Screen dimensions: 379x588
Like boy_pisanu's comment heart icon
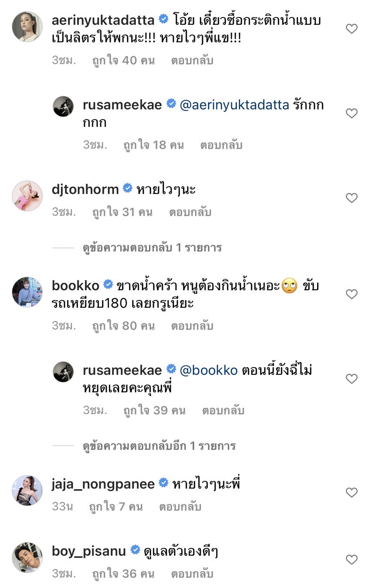coord(352,559)
